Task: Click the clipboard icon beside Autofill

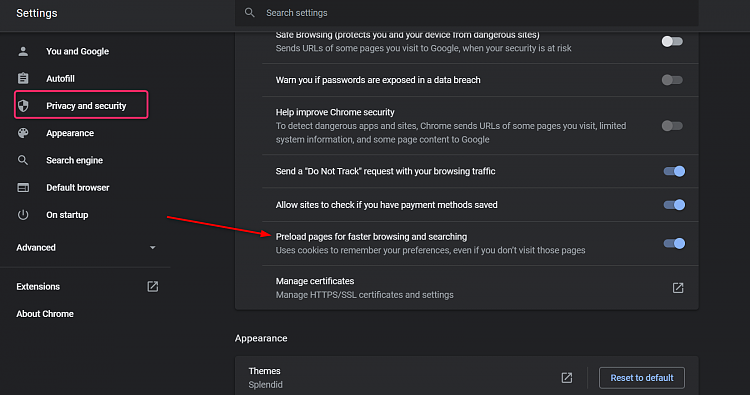Action: (23, 78)
